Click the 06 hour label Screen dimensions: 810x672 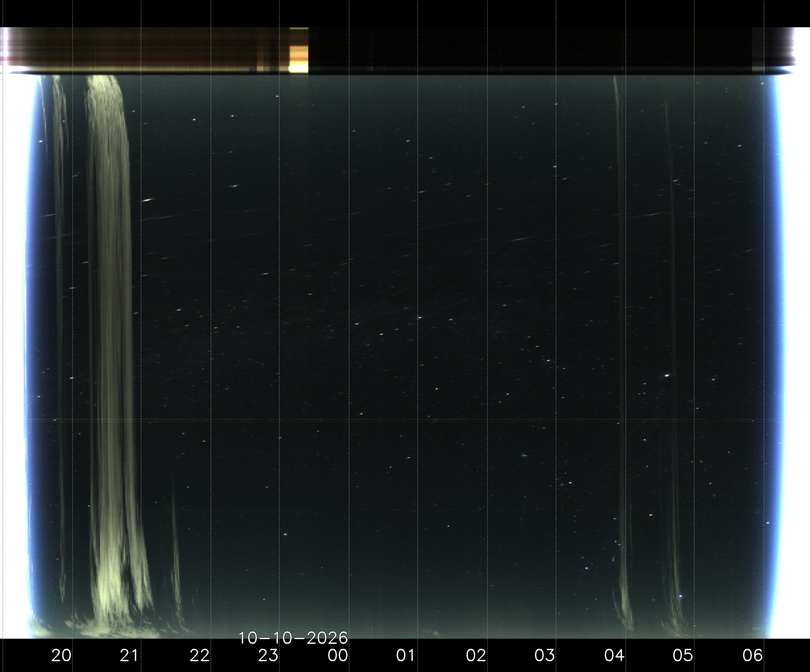[x=753, y=656]
